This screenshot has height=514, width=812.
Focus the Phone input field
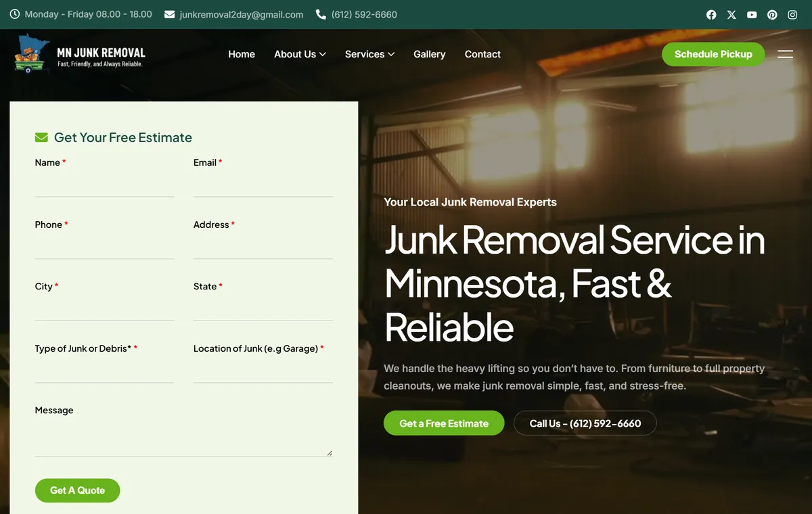pyautogui.click(x=105, y=246)
